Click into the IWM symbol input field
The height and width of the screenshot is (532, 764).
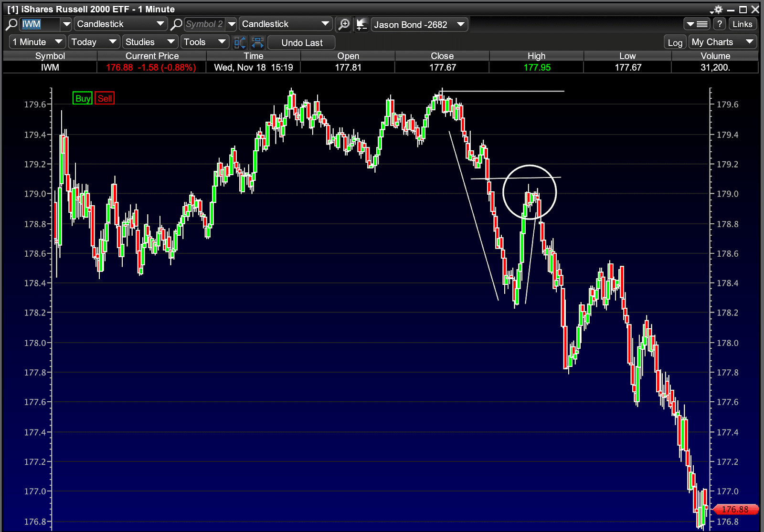coord(40,24)
